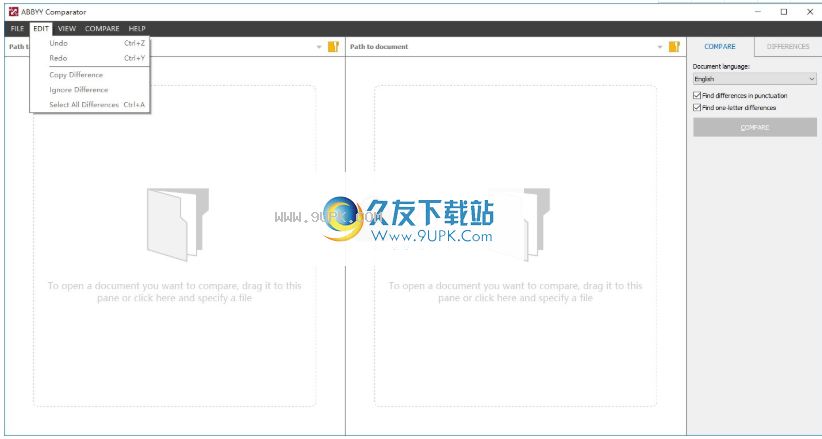The height and width of the screenshot is (439, 822).
Task: Open the FILE menu
Action: (17, 29)
